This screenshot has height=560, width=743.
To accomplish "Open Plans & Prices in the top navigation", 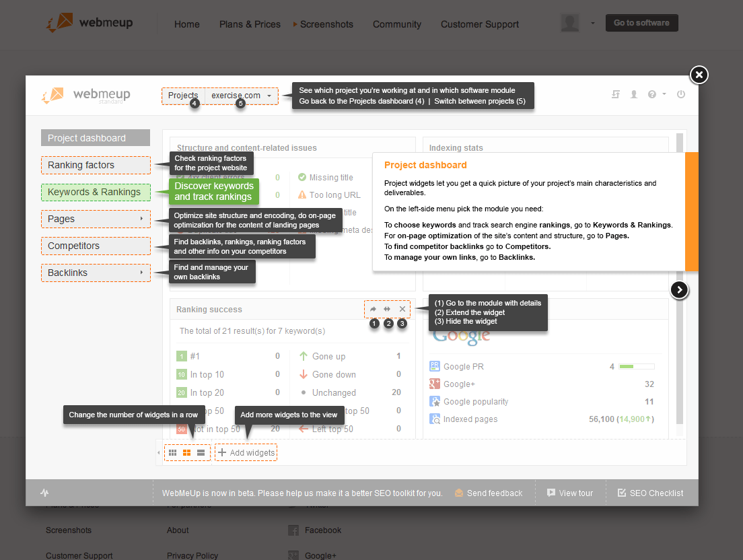I will 250,24.
